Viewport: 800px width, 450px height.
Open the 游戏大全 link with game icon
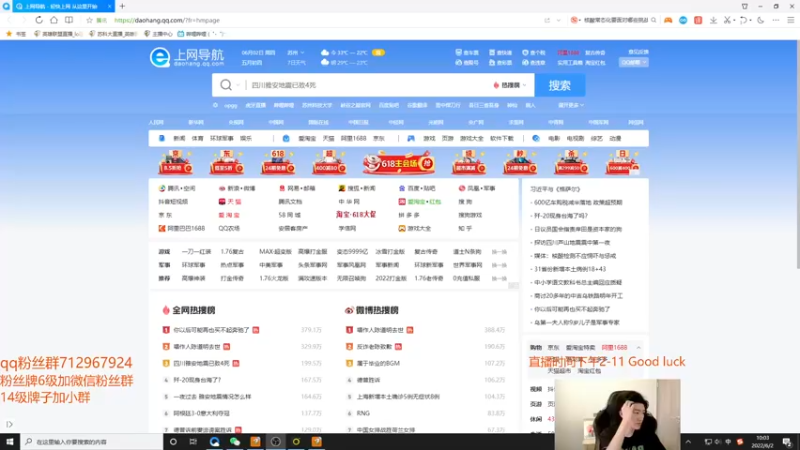415,229
